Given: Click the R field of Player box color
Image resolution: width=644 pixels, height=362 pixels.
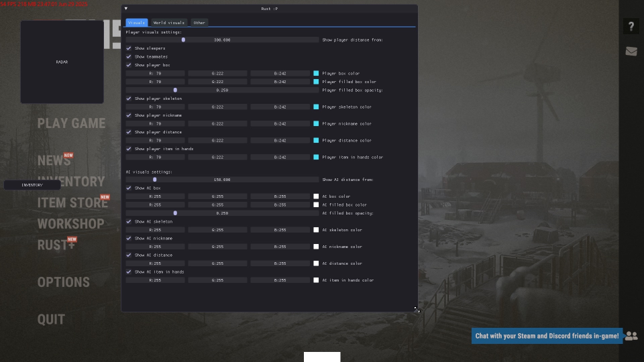Looking at the screenshot, I should pos(155,73).
